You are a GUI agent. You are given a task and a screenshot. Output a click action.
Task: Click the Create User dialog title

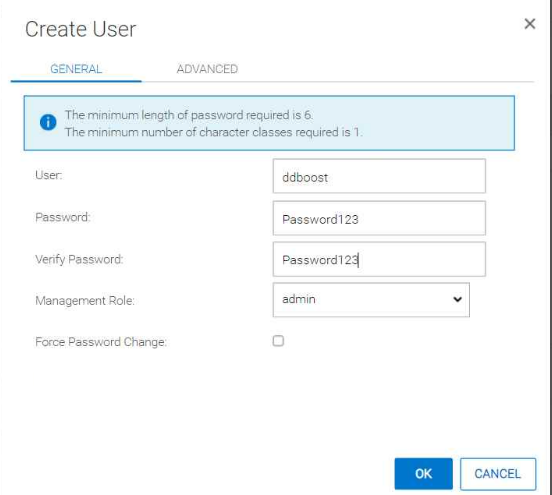81,29
